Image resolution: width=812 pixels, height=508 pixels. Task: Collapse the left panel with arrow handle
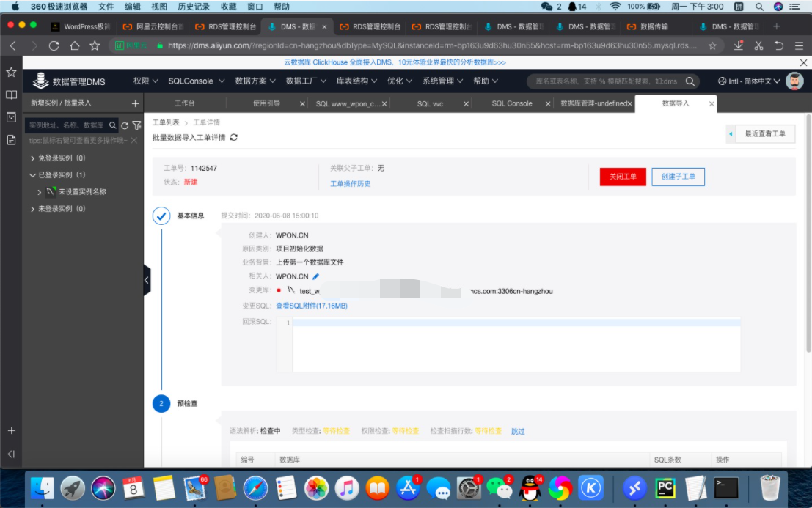pyautogui.click(x=147, y=280)
